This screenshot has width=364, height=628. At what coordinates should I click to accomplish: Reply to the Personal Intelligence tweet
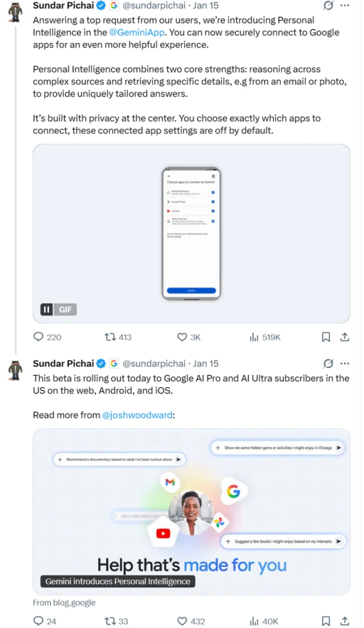(39, 337)
